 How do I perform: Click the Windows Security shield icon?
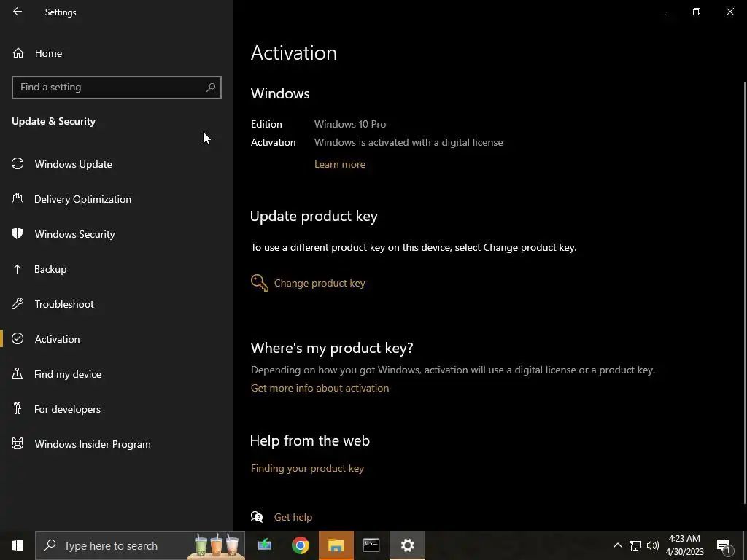[18, 233]
